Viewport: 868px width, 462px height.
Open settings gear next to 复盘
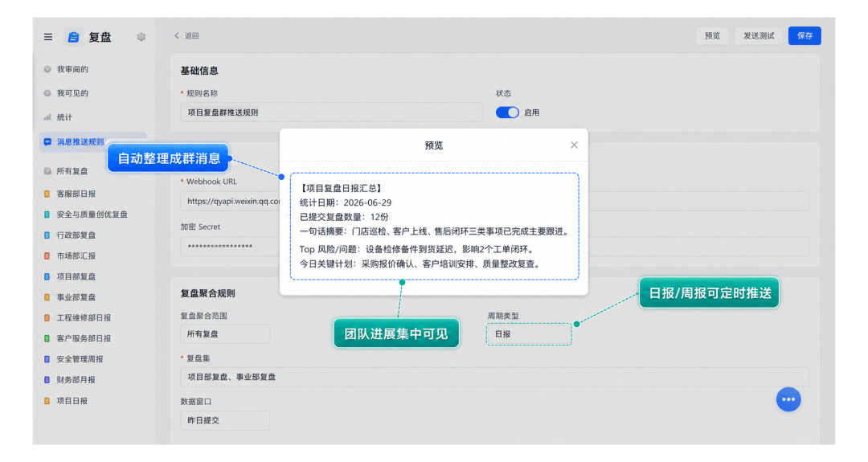click(x=141, y=37)
